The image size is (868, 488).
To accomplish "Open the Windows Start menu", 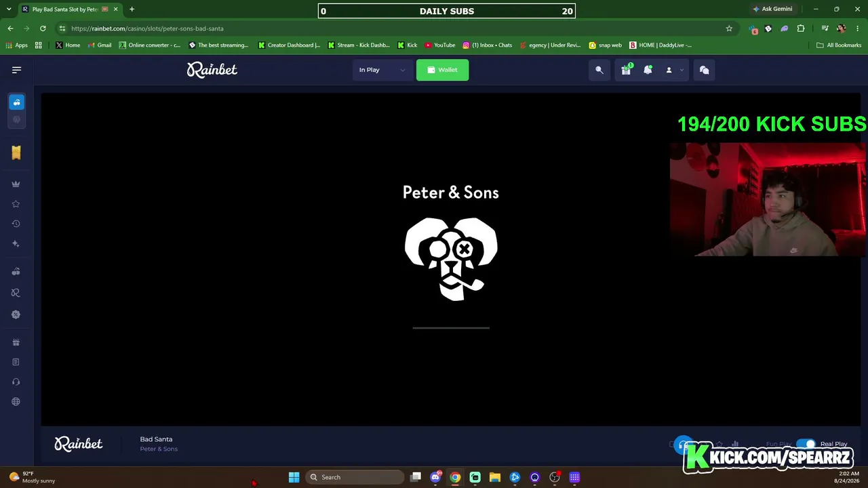I will click(294, 477).
